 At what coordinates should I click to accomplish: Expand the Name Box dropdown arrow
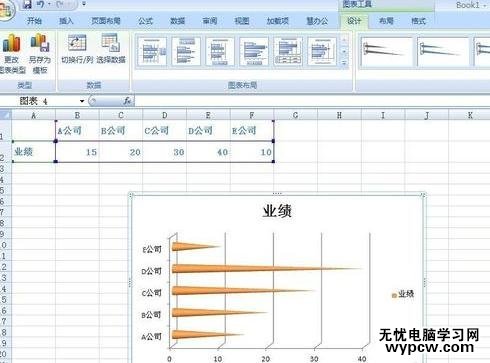click(82, 101)
